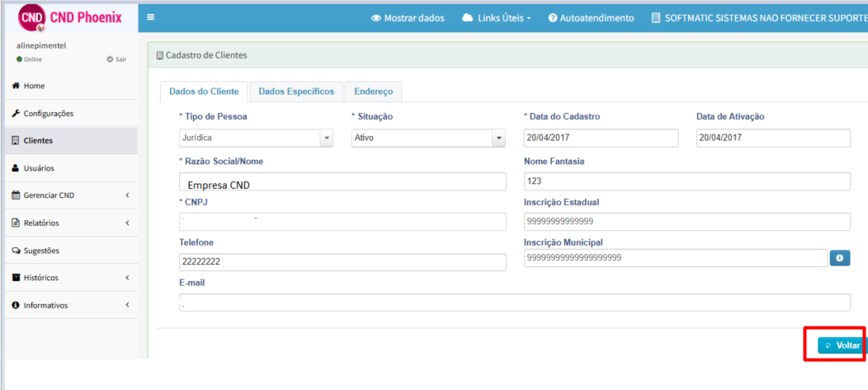Open Configurações in the sidebar
868x390 pixels.
point(48,113)
